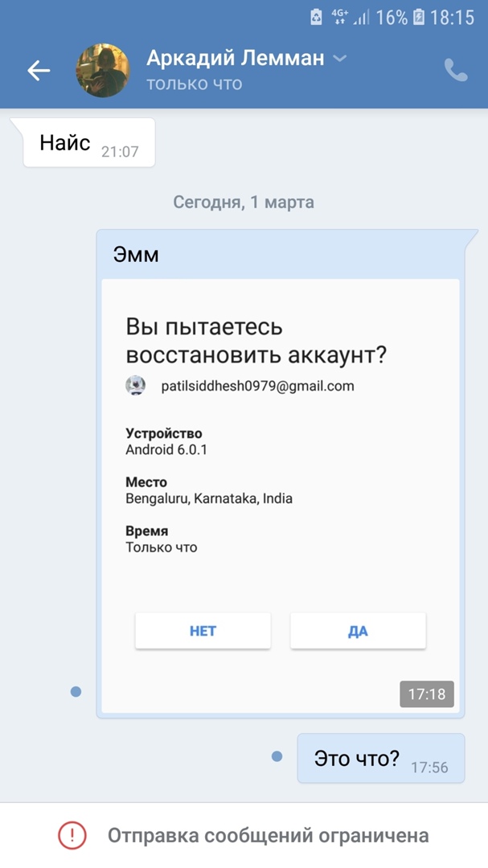Tap the 17:18 timestamp badge on image
This screenshot has height=868, width=488.
click(x=426, y=694)
